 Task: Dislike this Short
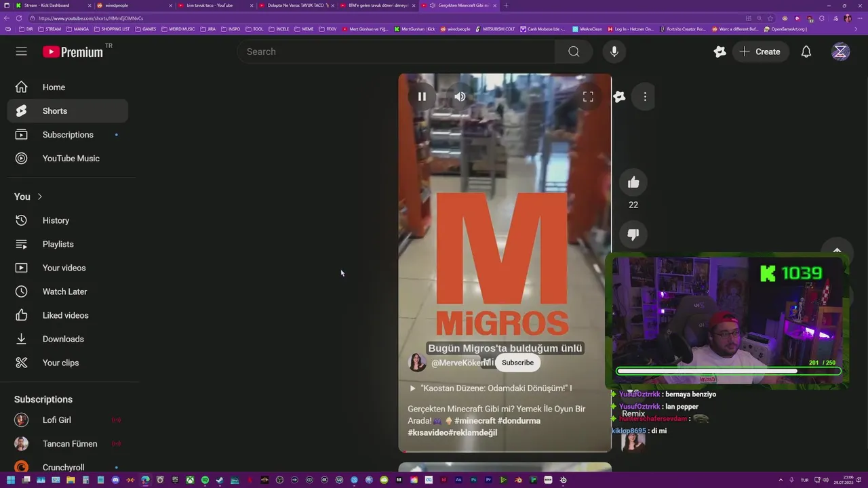(x=633, y=235)
